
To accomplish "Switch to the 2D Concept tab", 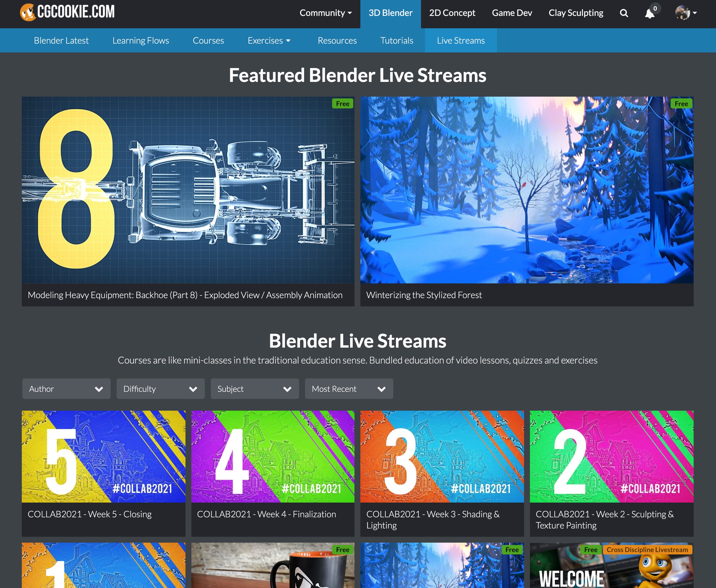I will [x=452, y=13].
